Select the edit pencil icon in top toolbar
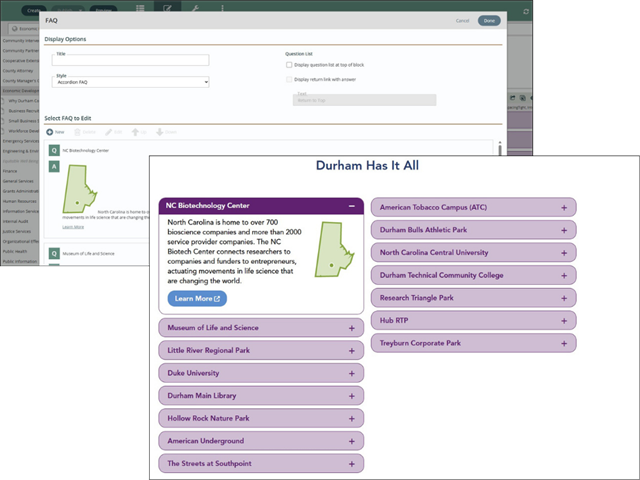Viewport: 640px width, 480px height. pos(167,8)
